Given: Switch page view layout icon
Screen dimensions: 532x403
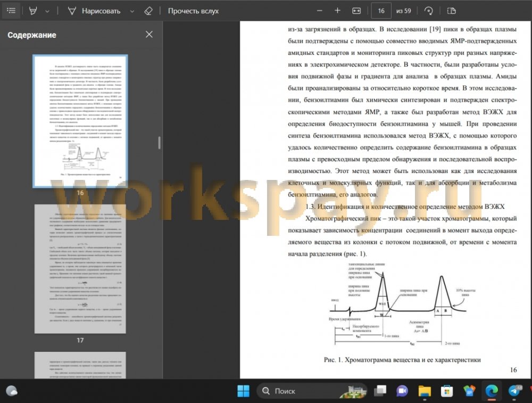Looking at the screenshot, I should point(451,11).
